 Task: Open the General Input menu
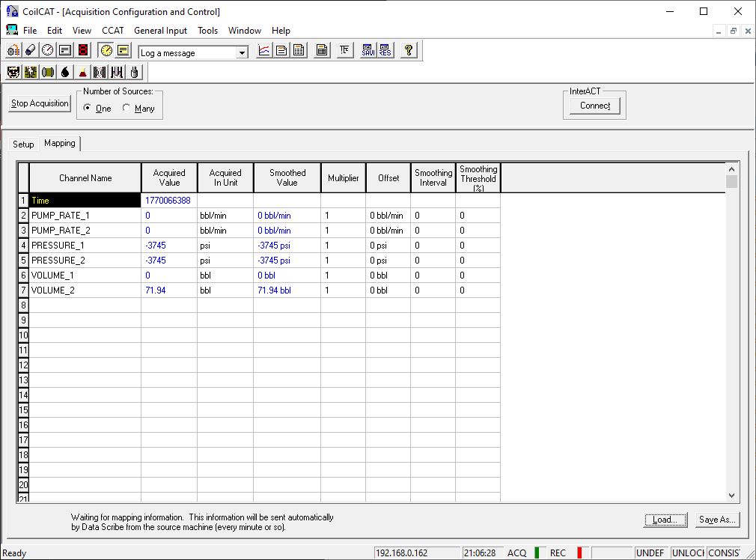[x=160, y=31]
